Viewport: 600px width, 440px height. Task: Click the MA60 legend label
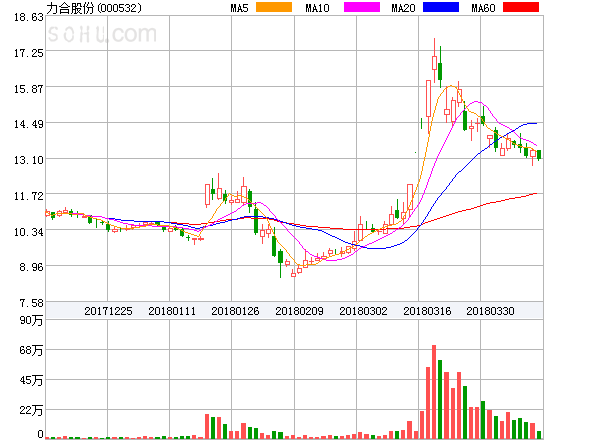click(483, 8)
